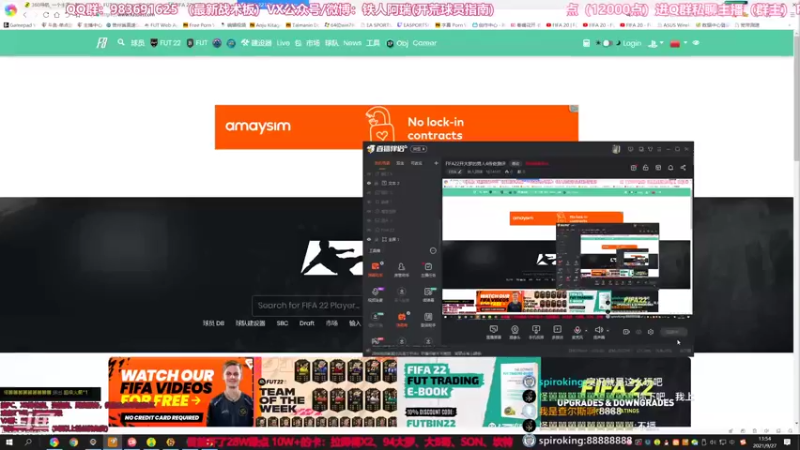Toggle visibility of fourth source row

369,202
